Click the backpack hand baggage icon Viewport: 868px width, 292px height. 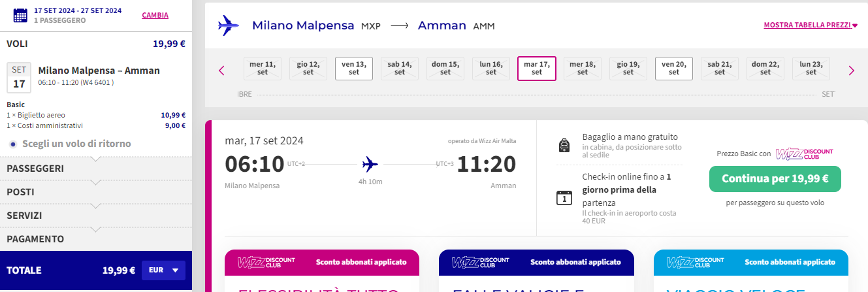click(564, 145)
